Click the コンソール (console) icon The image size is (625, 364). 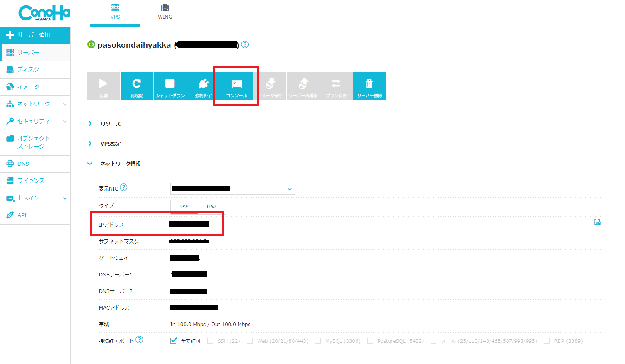click(236, 84)
